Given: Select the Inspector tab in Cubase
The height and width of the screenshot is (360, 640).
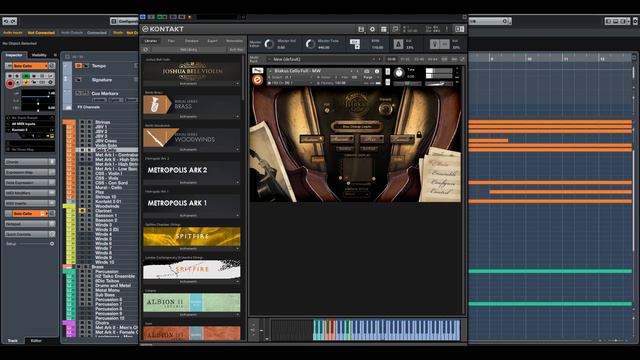Looking at the screenshot, I should coord(14,55).
